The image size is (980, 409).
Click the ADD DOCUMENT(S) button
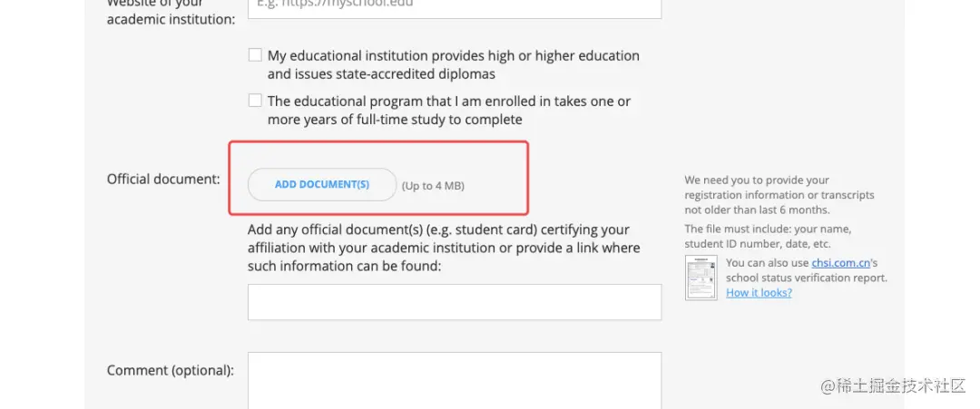(322, 185)
